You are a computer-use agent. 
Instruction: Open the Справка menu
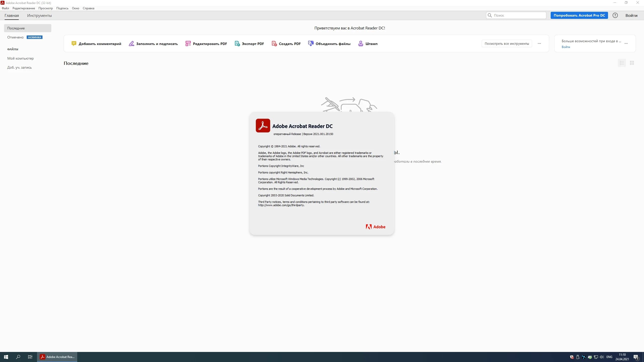point(88,8)
